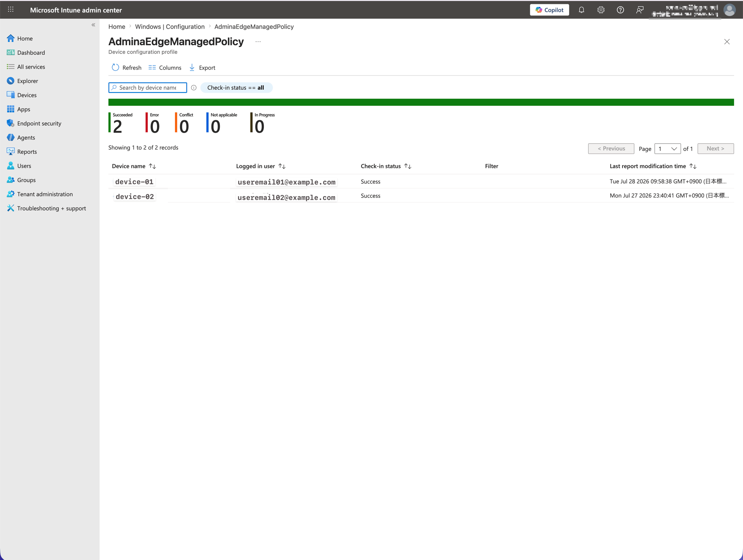Sort by Last report modification time
The image size is (743, 560).
653,166
